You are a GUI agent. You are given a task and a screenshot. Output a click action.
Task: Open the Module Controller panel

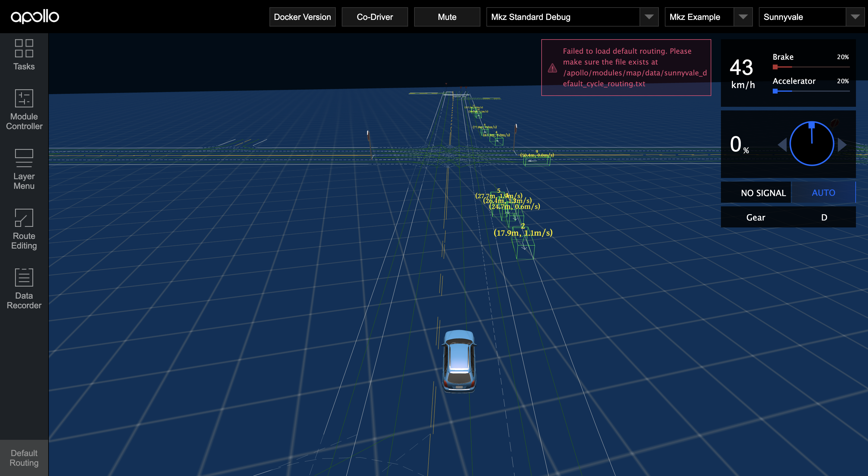[24, 109]
